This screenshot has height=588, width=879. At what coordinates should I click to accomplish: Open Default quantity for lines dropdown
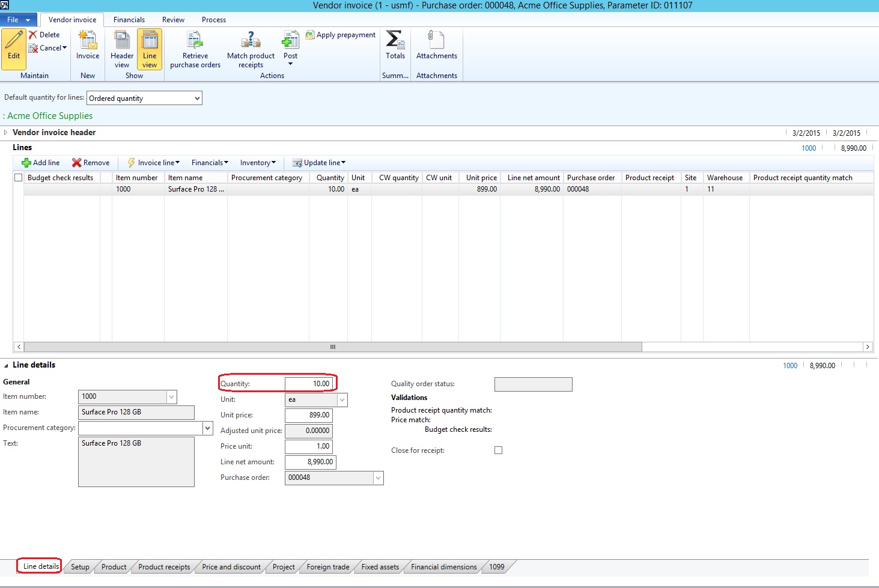(x=197, y=99)
